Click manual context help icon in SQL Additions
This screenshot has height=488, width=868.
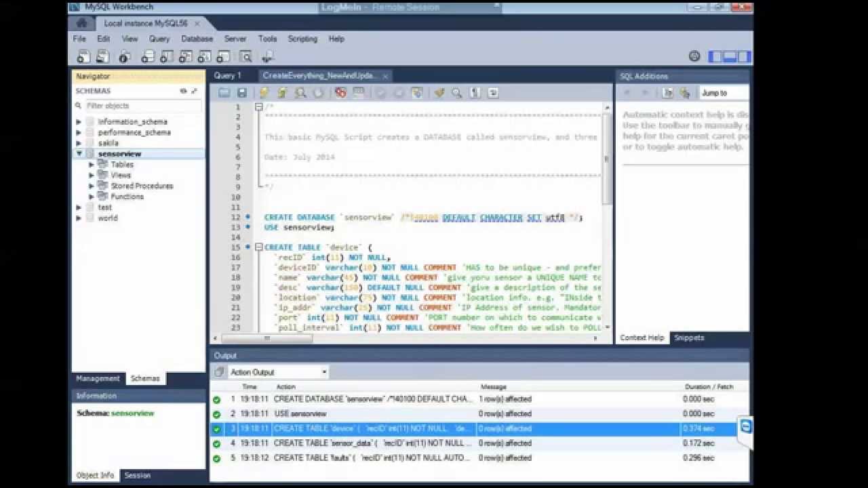tap(685, 93)
